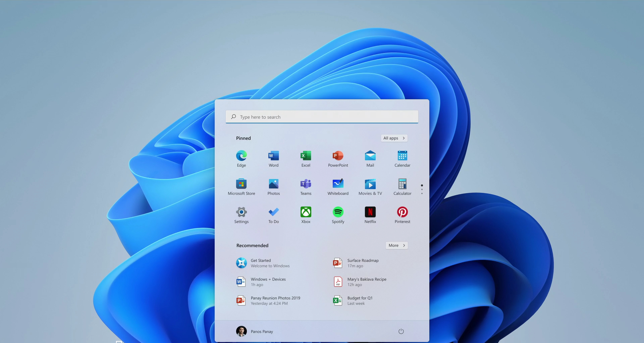
Task: Open Microsoft Teams
Action: tap(306, 187)
